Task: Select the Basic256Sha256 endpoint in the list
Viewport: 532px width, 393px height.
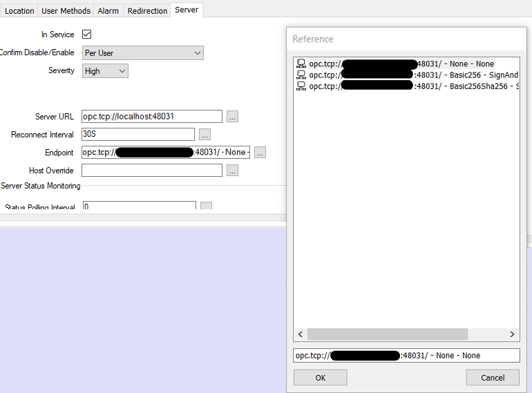Action: pyautogui.click(x=415, y=86)
